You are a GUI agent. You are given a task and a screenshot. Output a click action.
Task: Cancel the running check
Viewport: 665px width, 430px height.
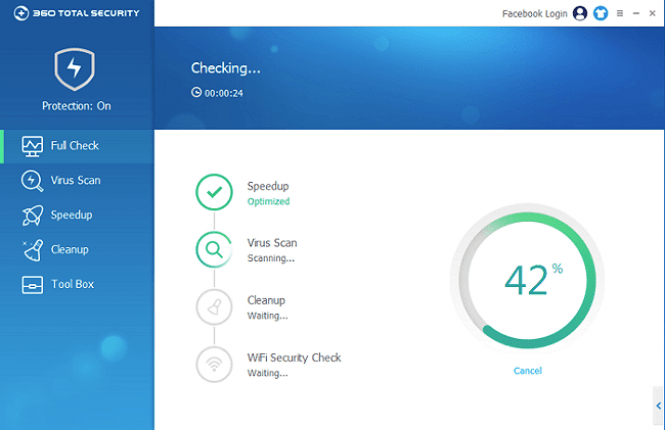pyautogui.click(x=528, y=371)
